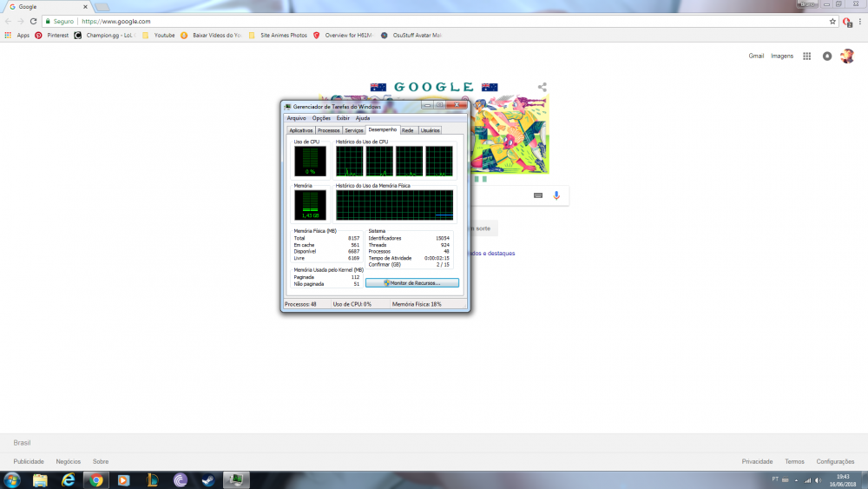Open Windows Explorer from the taskbar
Screen dimensions: 868x489
tap(40, 480)
